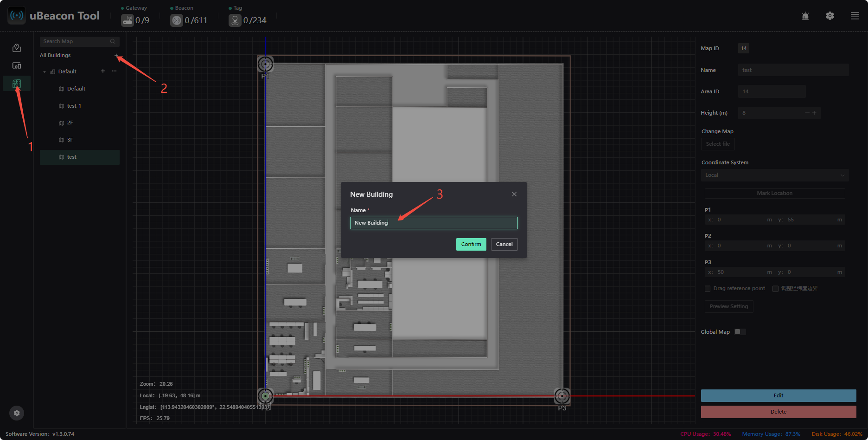Screen dimensions: 868x440
Task: Toggle the Global Map switch
Action: coord(740,332)
